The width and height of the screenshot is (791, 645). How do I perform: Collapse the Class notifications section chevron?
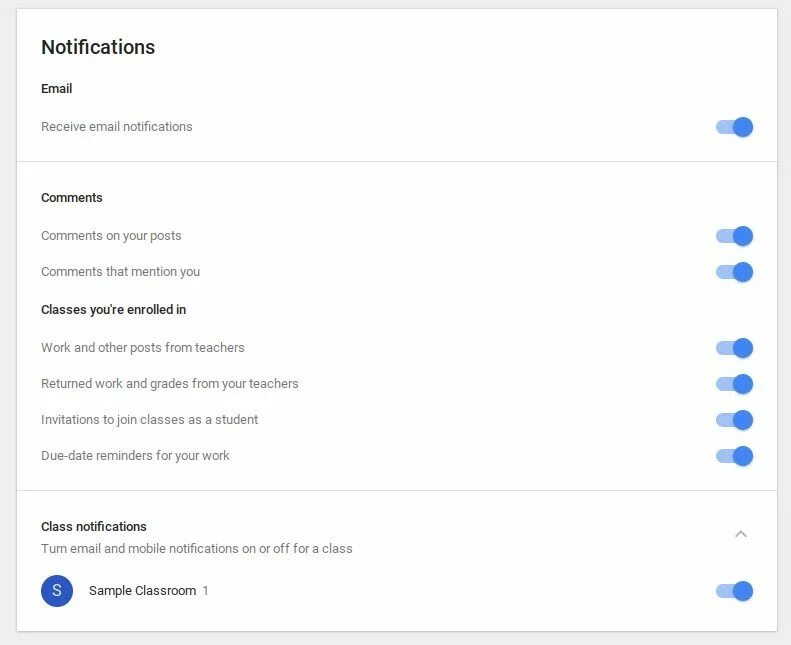coord(741,534)
